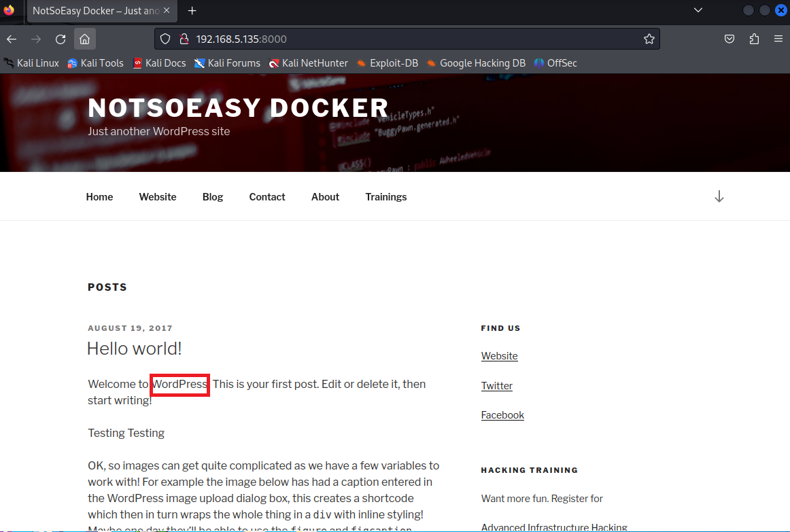Screen dimensions: 790x532
Task: Go to the Home menu item
Action: (99, 197)
